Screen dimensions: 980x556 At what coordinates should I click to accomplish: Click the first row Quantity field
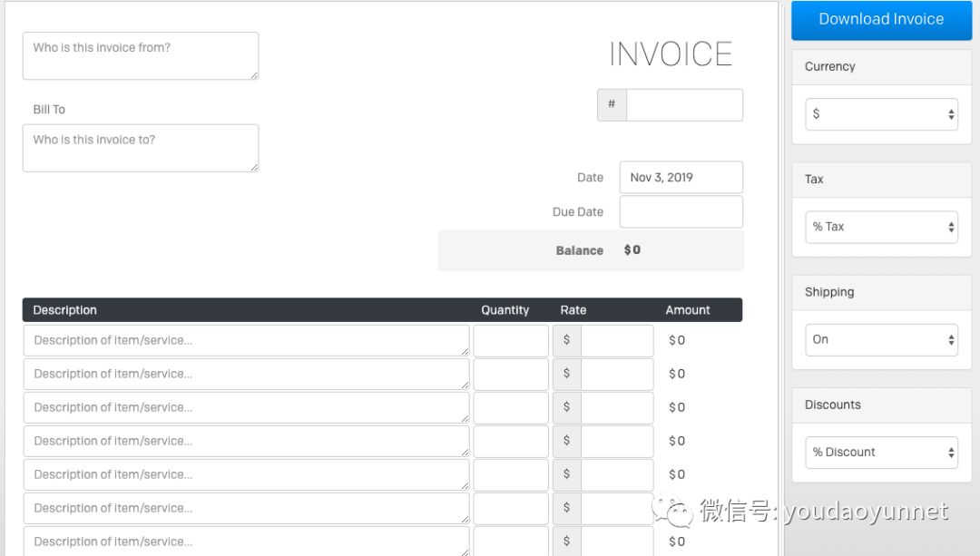click(511, 341)
